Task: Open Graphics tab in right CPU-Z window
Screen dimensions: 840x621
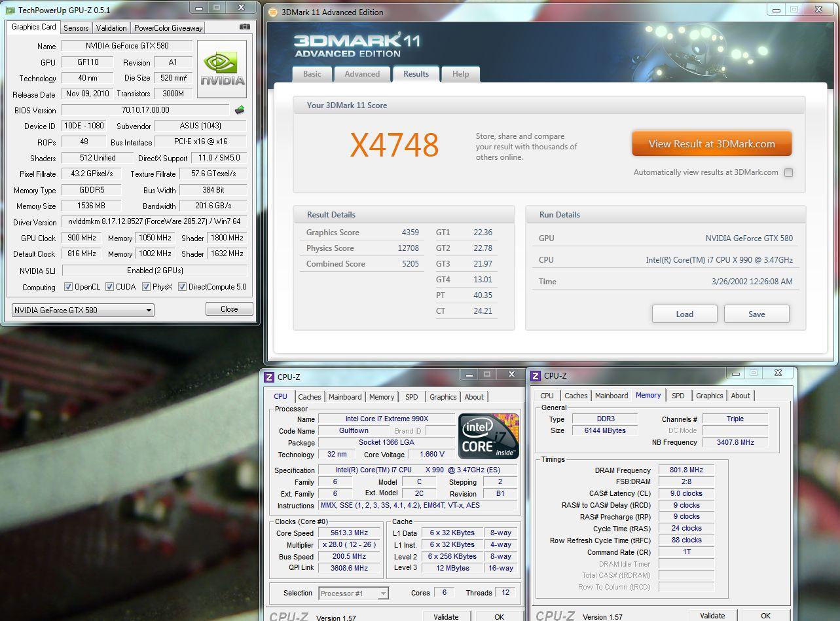Action: coord(710,396)
